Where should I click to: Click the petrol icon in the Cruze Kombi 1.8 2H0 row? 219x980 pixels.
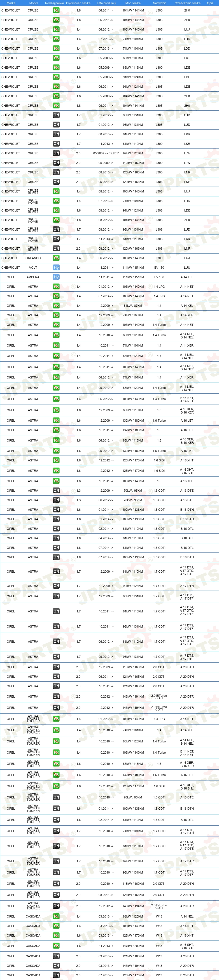click(56, 220)
